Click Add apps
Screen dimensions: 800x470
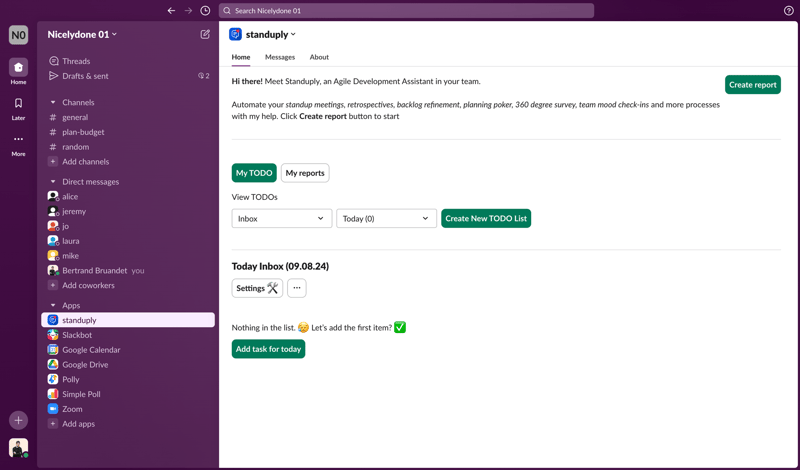click(128, 424)
